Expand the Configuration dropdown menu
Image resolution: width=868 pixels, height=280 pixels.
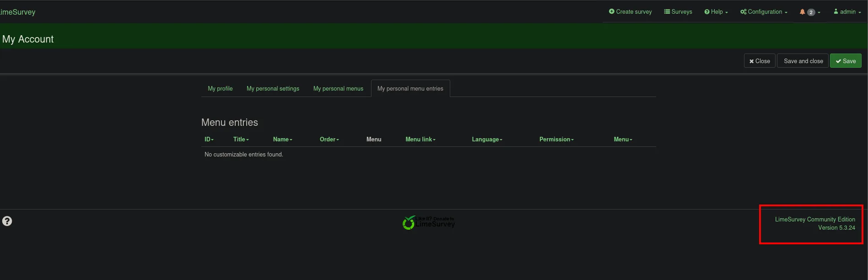click(764, 12)
